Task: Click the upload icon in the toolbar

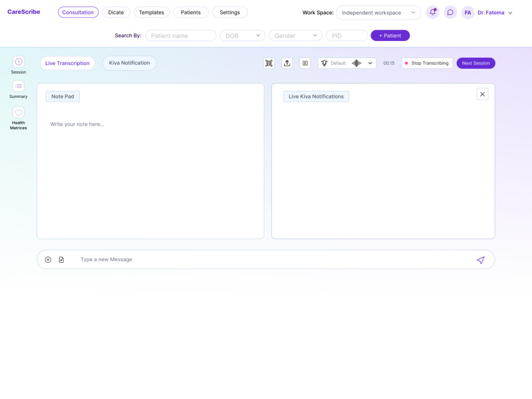Action: [x=287, y=63]
